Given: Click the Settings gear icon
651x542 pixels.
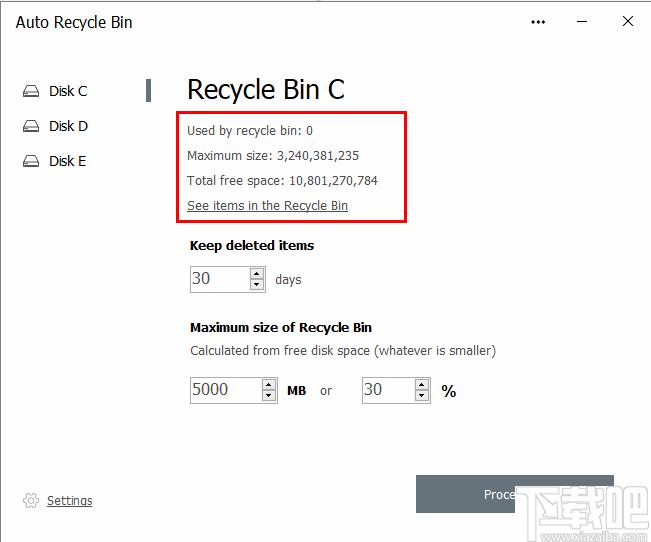Looking at the screenshot, I should tap(31, 500).
